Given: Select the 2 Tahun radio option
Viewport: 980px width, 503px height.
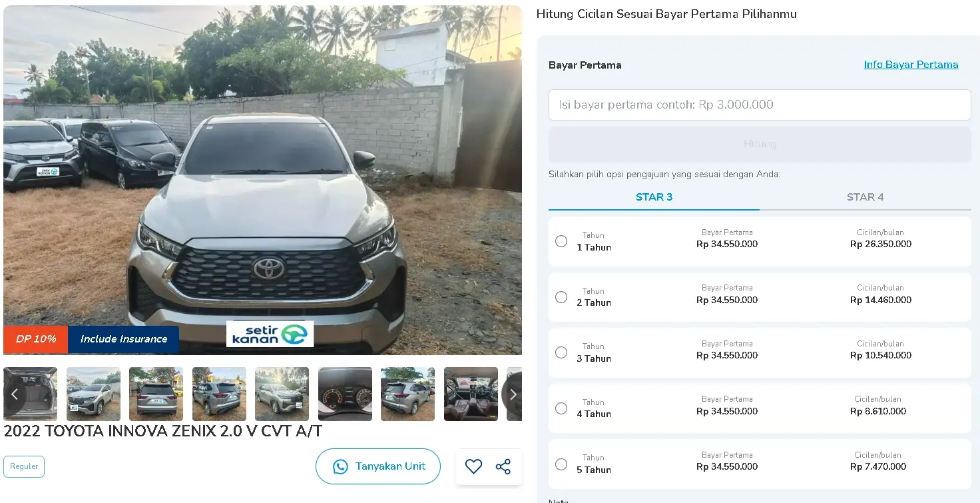Looking at the screenshot, I should (561, 297).
